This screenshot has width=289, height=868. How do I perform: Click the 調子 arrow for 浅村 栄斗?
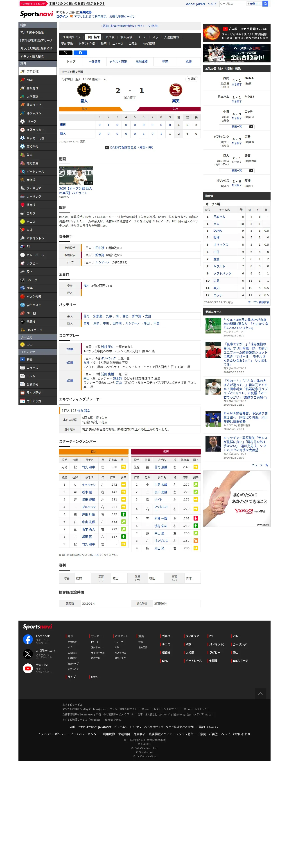[x=196, y=526]
